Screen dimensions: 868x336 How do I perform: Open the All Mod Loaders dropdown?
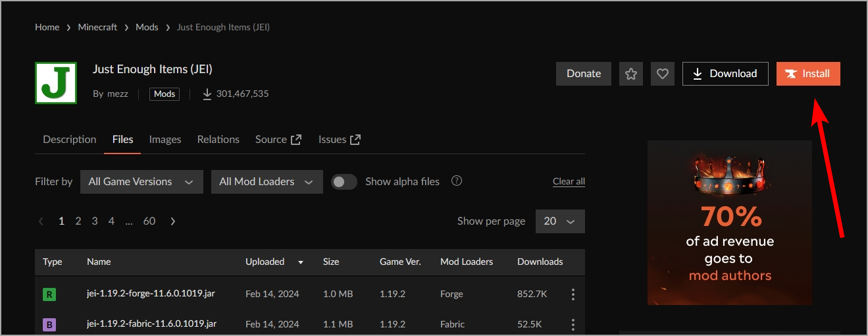(x=267, y=182)
